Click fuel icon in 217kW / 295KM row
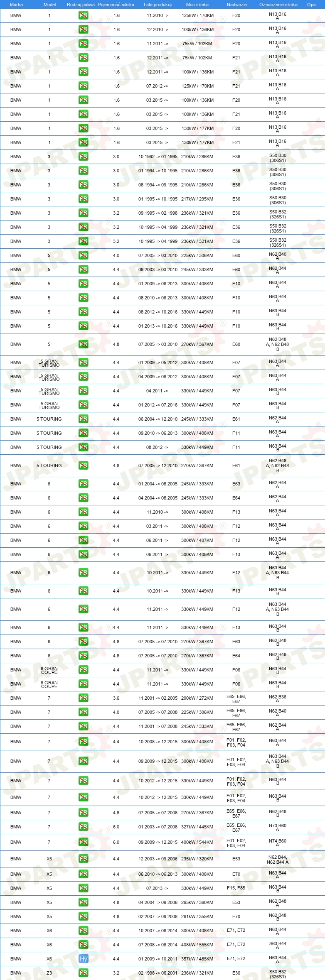 84,199
